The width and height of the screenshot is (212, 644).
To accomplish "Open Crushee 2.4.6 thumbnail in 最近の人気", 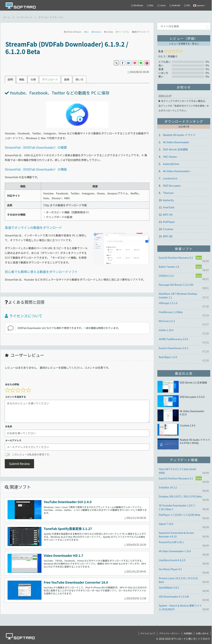I will tap(168, 430).
